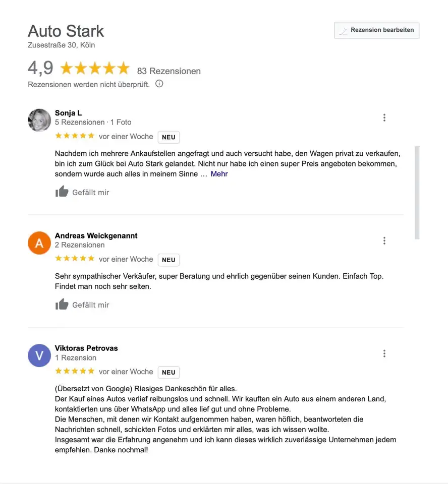Click Andreas Weickgenannt's orange avatar

point(39,243)
